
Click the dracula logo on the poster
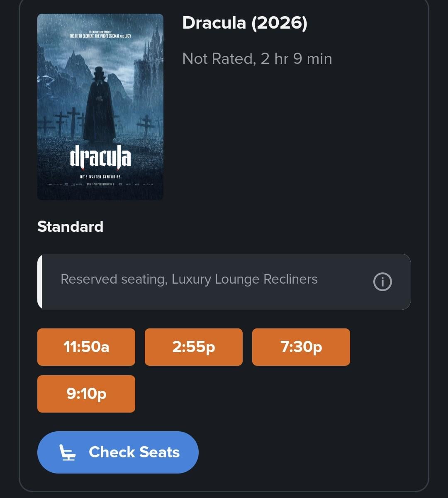tap(100, 158)
